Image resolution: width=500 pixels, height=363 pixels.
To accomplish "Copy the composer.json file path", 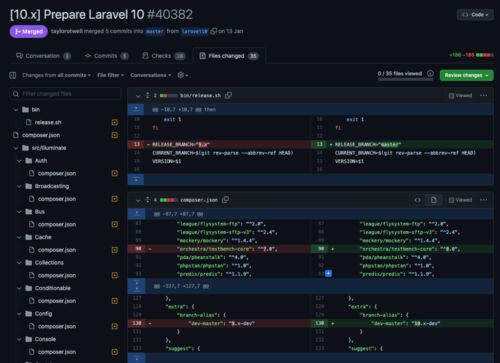I will [225, 200].
